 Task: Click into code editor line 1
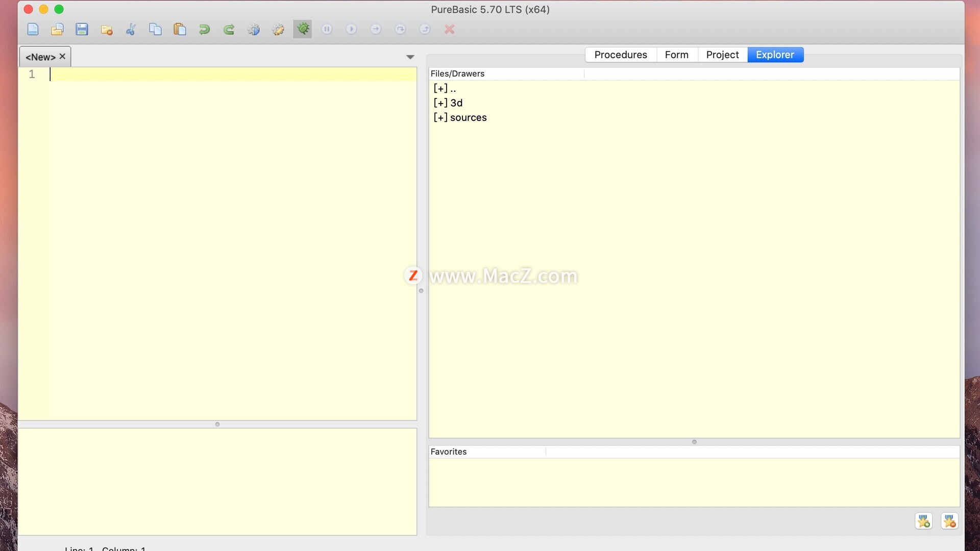tap(233, 74)
